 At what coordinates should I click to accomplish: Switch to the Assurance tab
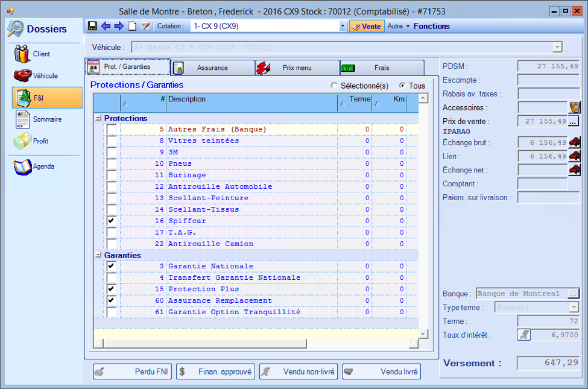click(x=213, y=68)
